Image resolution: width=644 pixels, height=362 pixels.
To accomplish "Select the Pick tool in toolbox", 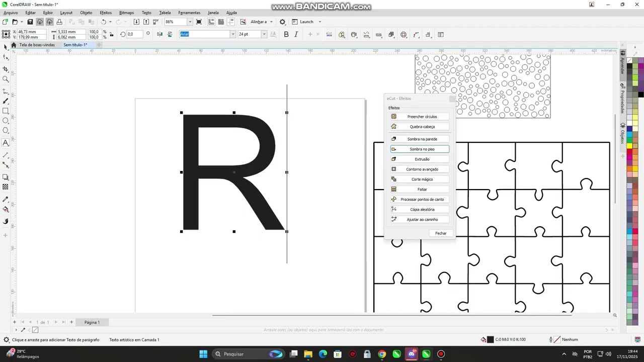I will point(6,46).
